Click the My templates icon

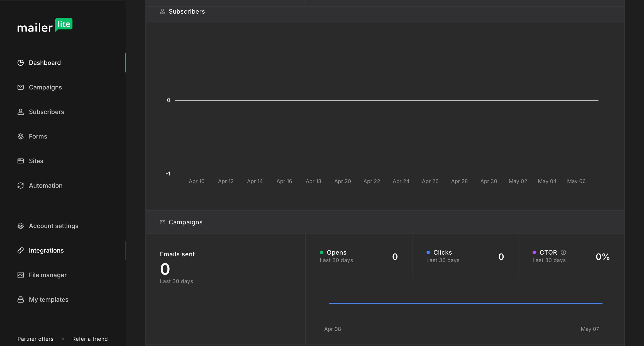tap(21, 299)
